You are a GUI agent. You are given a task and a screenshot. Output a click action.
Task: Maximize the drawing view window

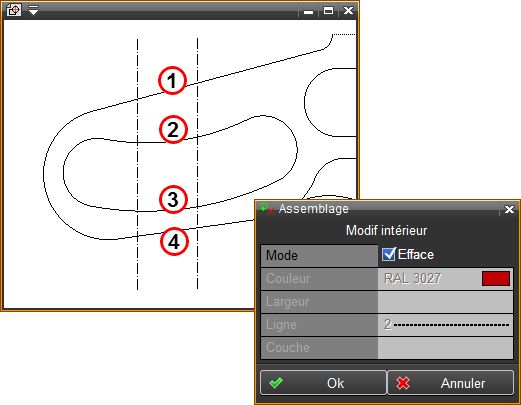click(328, 11)
